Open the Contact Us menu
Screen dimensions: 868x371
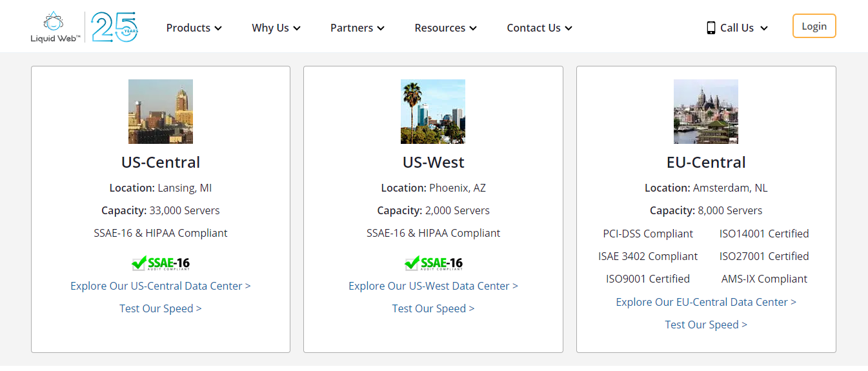click(x=540, y=28)
